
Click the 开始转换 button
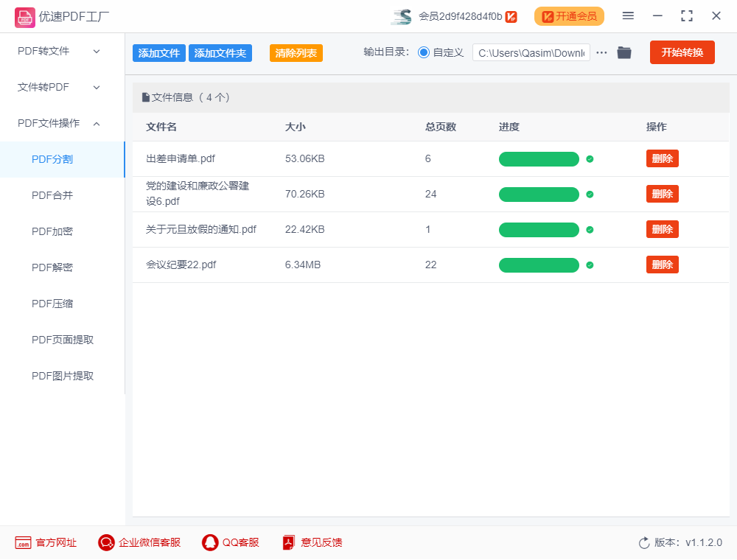pos(682,52)
